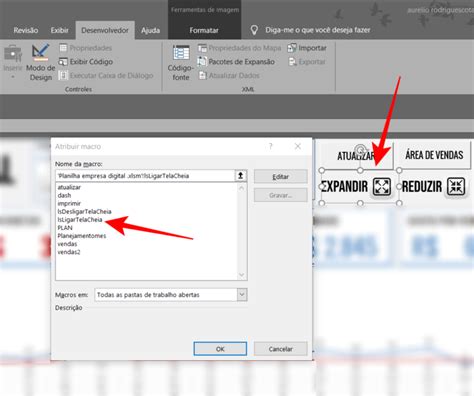474x396 pixels.
Task: Select the imprimir macro
Action: click(x=69, y=203)
